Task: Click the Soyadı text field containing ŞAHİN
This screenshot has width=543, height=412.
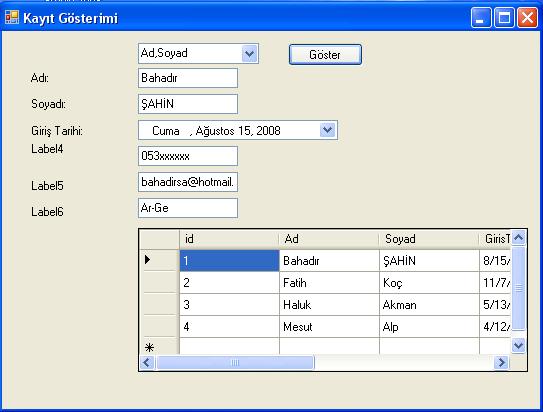Action: [188, 104]
